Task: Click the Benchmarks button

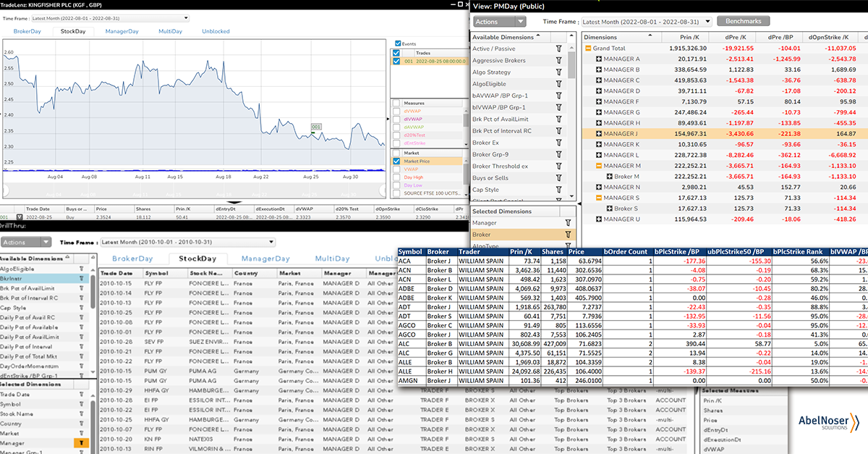Action: 743,22
